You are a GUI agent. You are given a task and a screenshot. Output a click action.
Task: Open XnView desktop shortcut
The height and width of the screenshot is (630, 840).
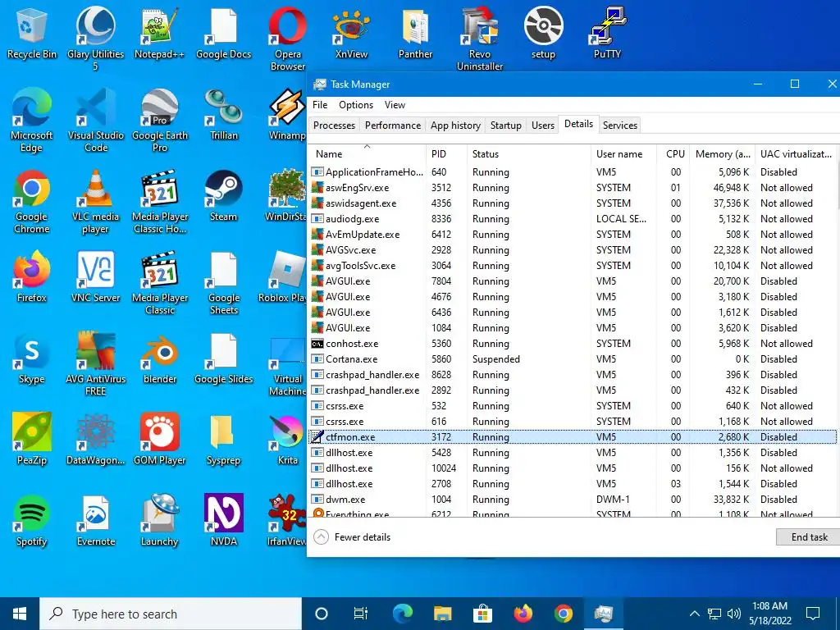pos(351,33)
